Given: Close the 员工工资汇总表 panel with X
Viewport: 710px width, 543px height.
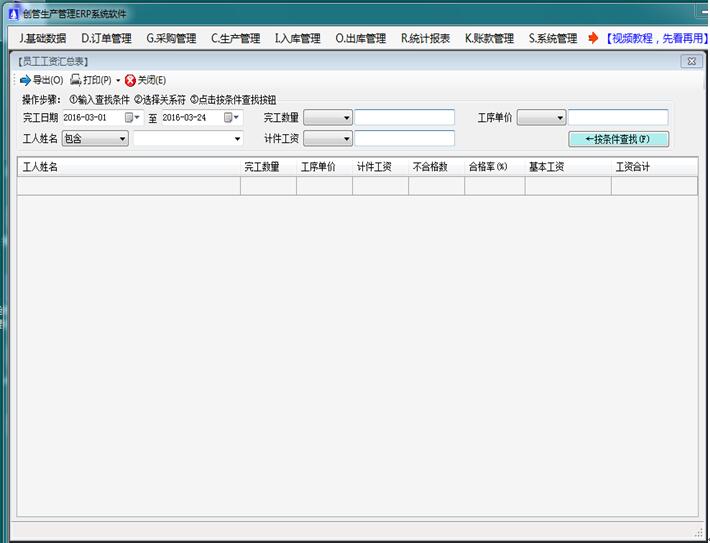Looking at the screenshot, I should click(689, 62).
